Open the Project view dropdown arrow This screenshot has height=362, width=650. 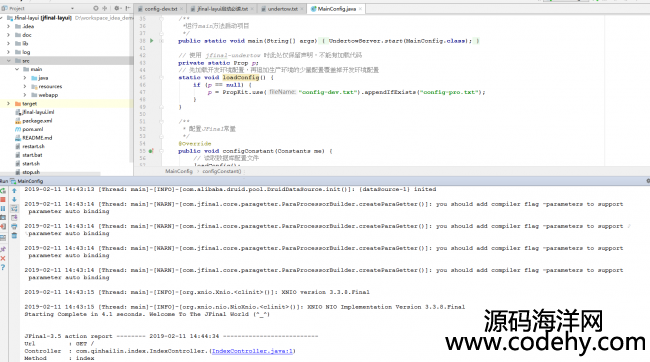73,8
